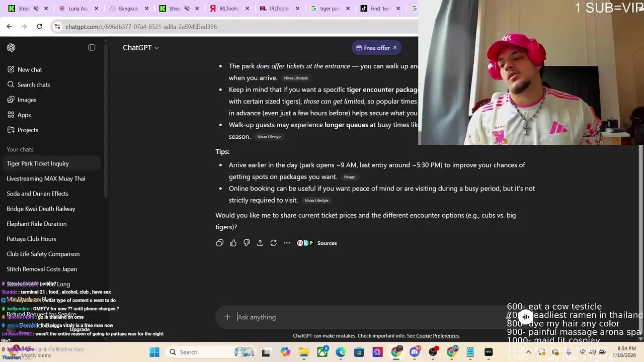
Task: Click the first Nivax Lifestyle citation chip
Action: click(296, 78)
